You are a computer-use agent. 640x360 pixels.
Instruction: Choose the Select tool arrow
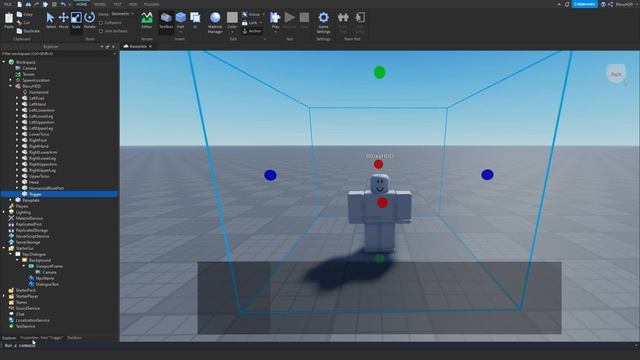(51, 20)
